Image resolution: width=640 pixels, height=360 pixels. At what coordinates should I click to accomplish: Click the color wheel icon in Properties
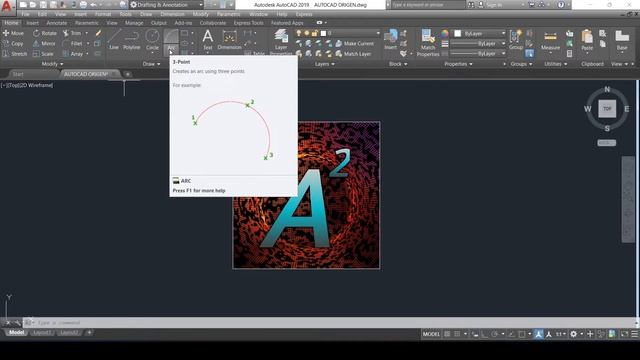tap(444, 33)
